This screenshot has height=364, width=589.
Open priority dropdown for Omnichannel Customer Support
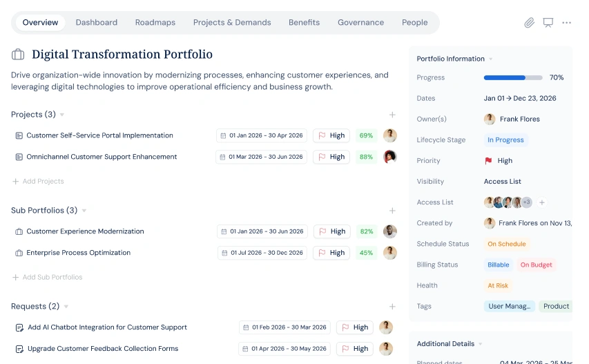331,157
